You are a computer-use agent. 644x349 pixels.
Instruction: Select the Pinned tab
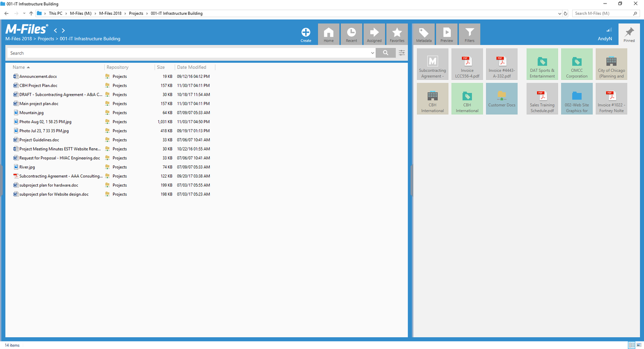629,34
